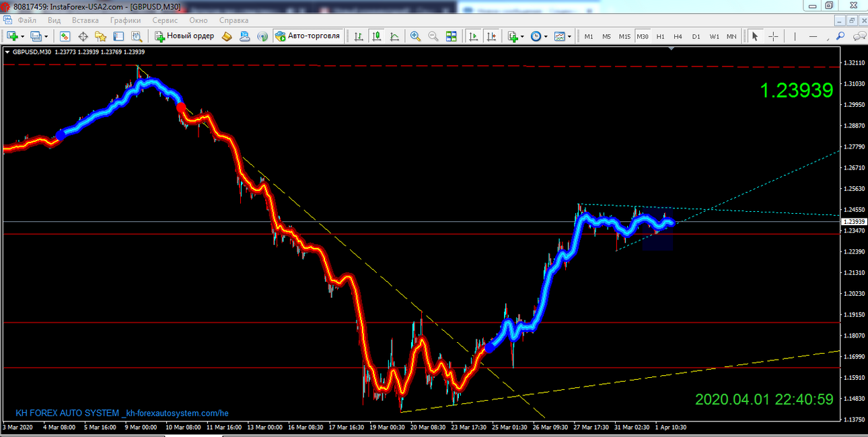Click the 1.23939 current price label on the axis
This screenshot has height=437, width=868.
854,221
